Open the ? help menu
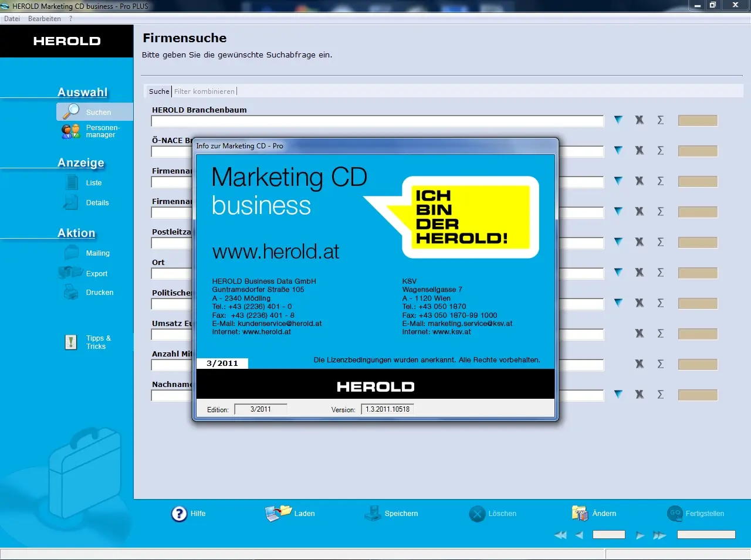Screen dimensions: 751x560 (71, 19)
